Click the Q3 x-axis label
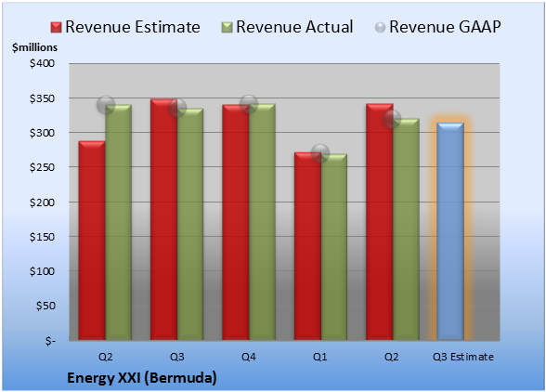The width and height of the screenshot is (546, 392). pyautogui.click(x=177, y=357)
